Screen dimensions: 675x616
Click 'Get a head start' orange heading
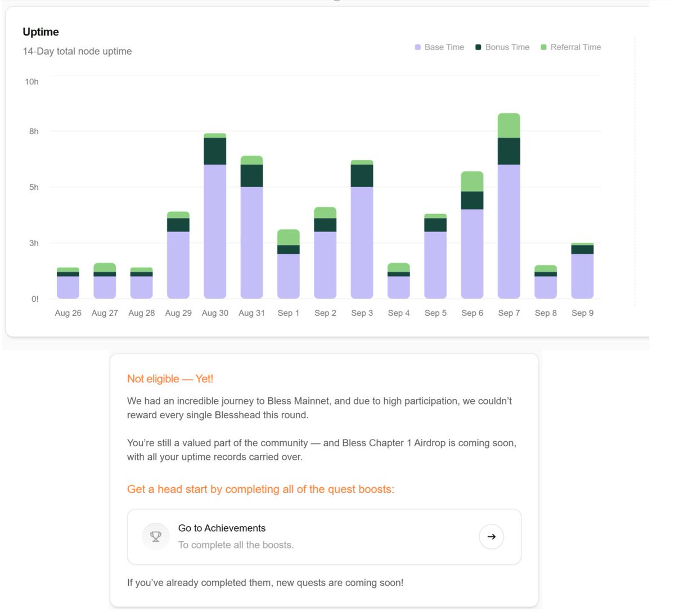tap(260, 489)
